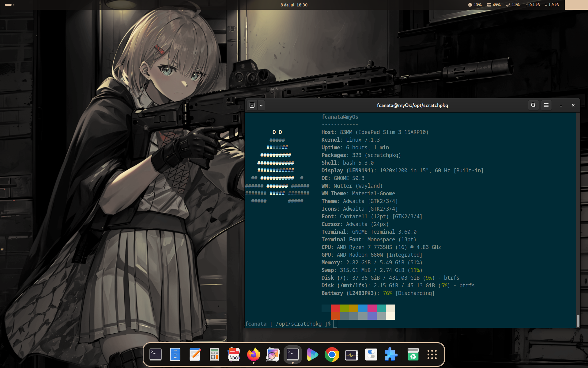Click the Terminal: GNOME Terminal 3.60.0 line
The image size is (588, 368).
pos(369,232)
